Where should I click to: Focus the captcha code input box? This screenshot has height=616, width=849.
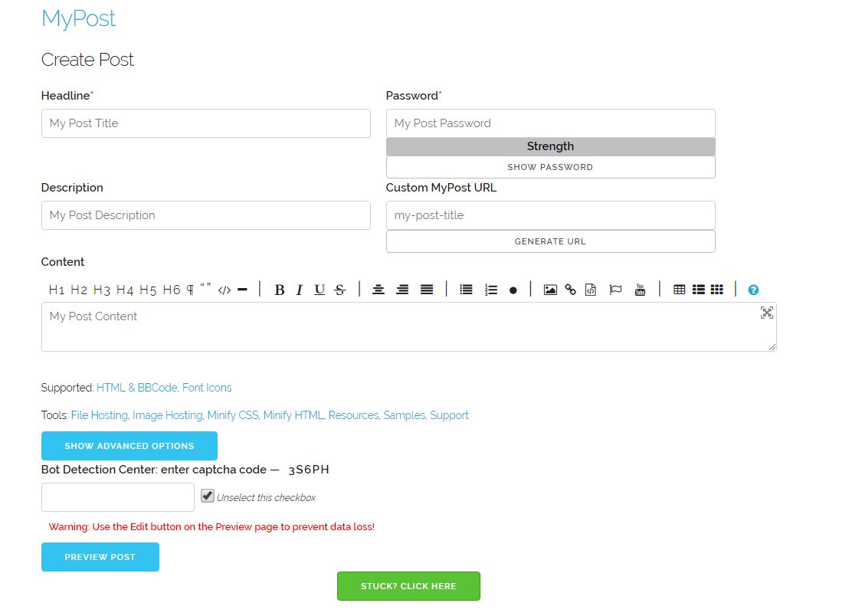click(x=118, y=497)
